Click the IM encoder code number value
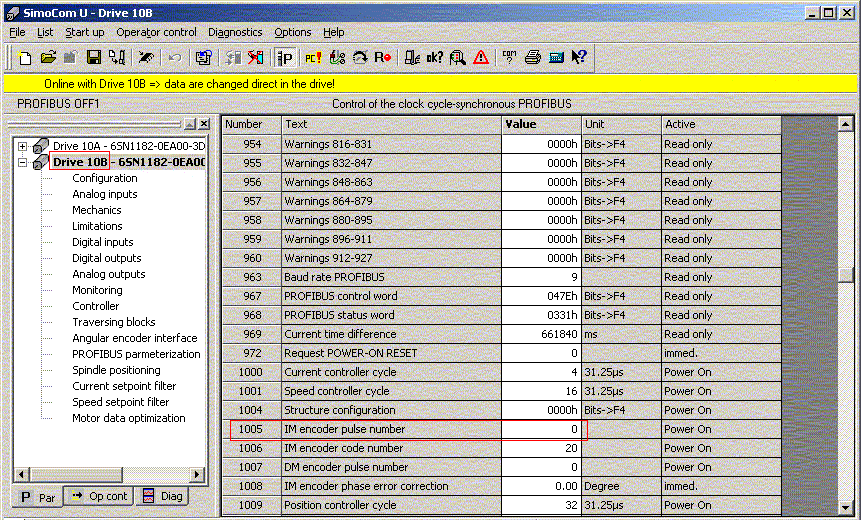 point(541,448)
